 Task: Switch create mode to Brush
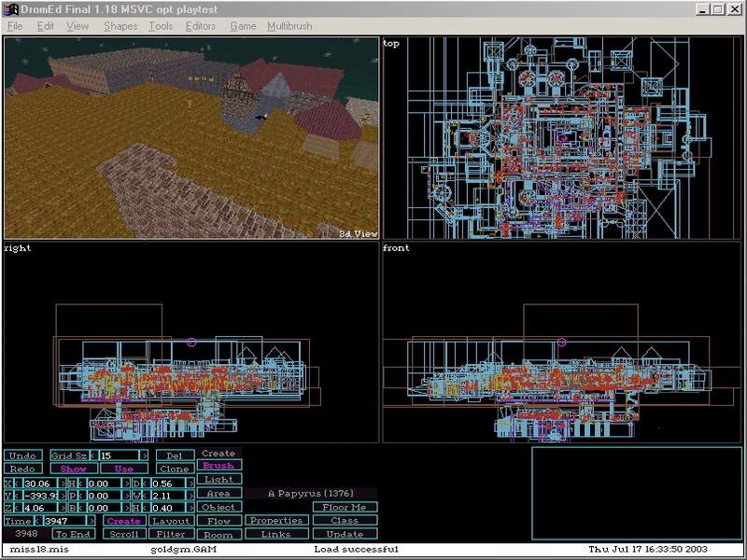tap(218, 465)
